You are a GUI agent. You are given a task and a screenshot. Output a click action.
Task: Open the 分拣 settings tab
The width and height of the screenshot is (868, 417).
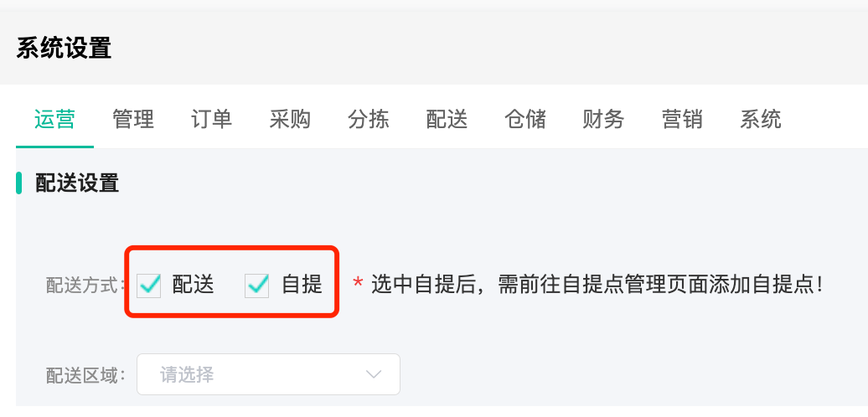[368, 119]
